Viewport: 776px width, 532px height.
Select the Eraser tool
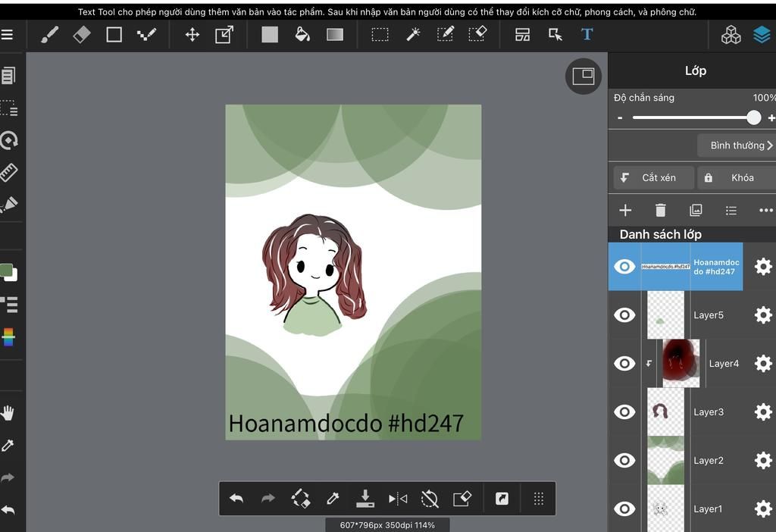click(x=82, y=35)
